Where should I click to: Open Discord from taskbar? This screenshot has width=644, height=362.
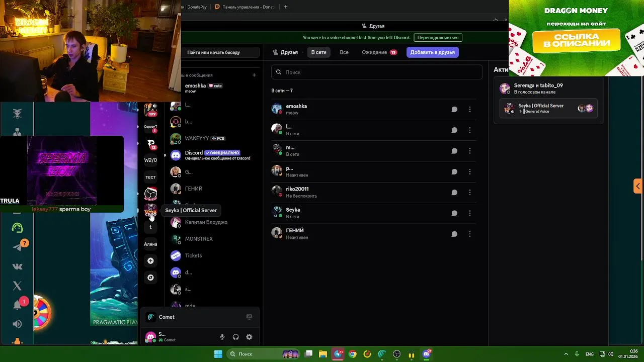(427, 354)
